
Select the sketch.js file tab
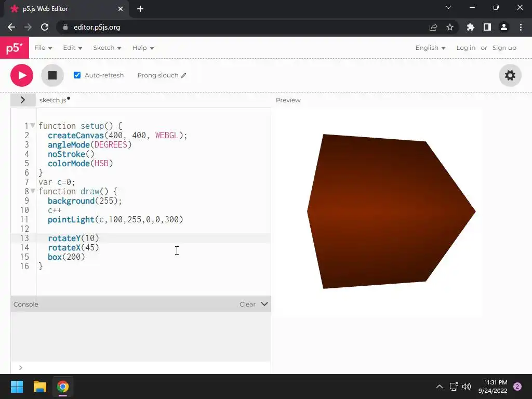(54, 100)
